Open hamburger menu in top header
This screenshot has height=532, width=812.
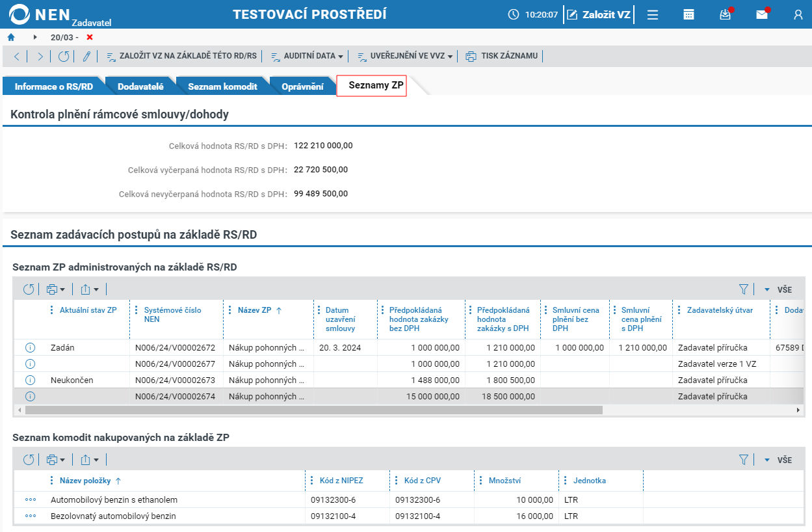[653, 14]
